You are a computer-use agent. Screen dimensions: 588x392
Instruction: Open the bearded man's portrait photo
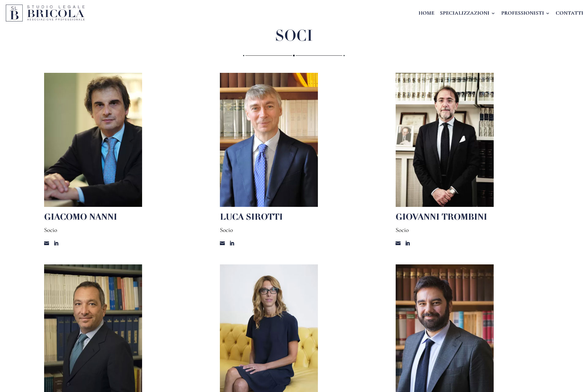pyautogui.click(x=445, y=328)
